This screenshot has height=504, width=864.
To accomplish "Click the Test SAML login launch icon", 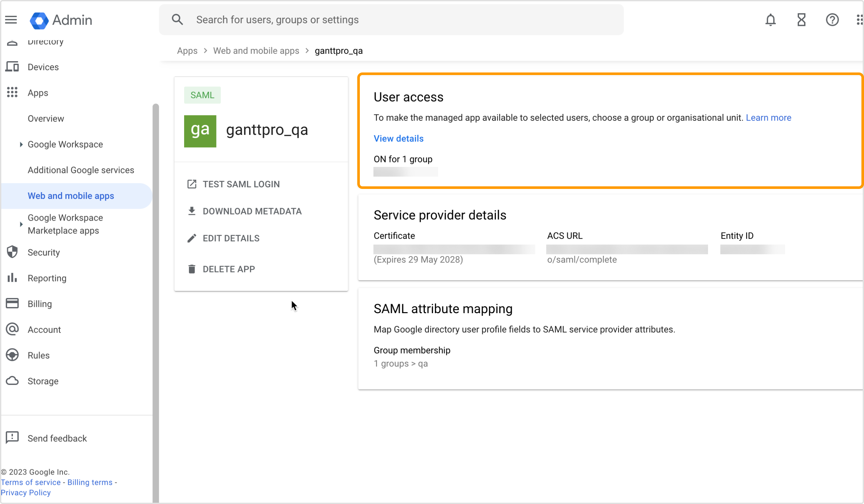I will point(192,184).
